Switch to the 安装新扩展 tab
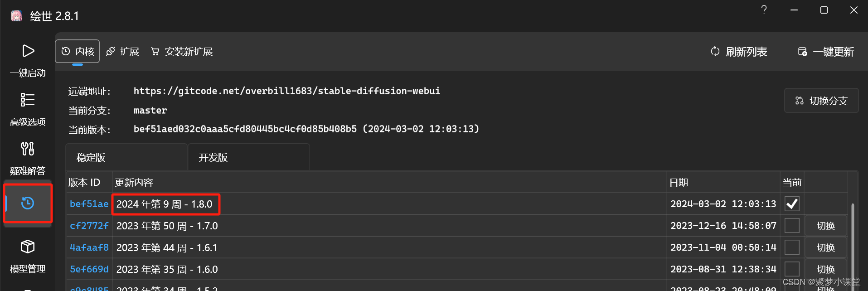Image resolution: width=868 pixels, height=291 pixels. tap(182, 52)
